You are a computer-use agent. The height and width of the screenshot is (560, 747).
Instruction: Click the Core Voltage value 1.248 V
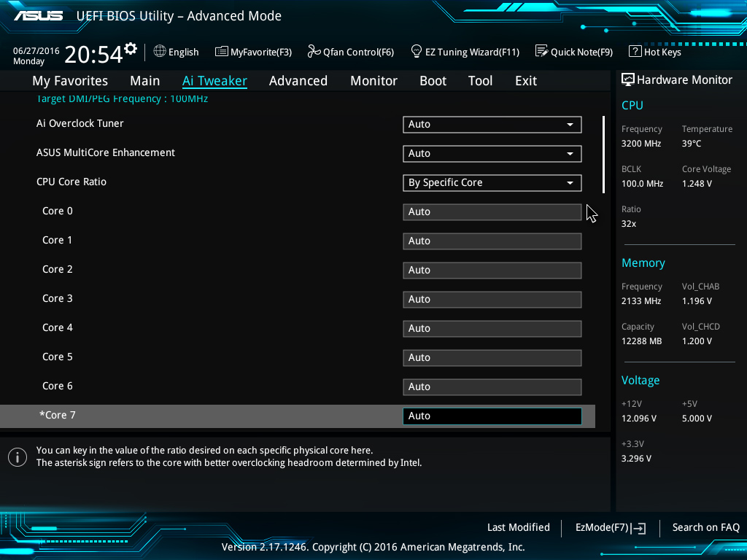697,184
